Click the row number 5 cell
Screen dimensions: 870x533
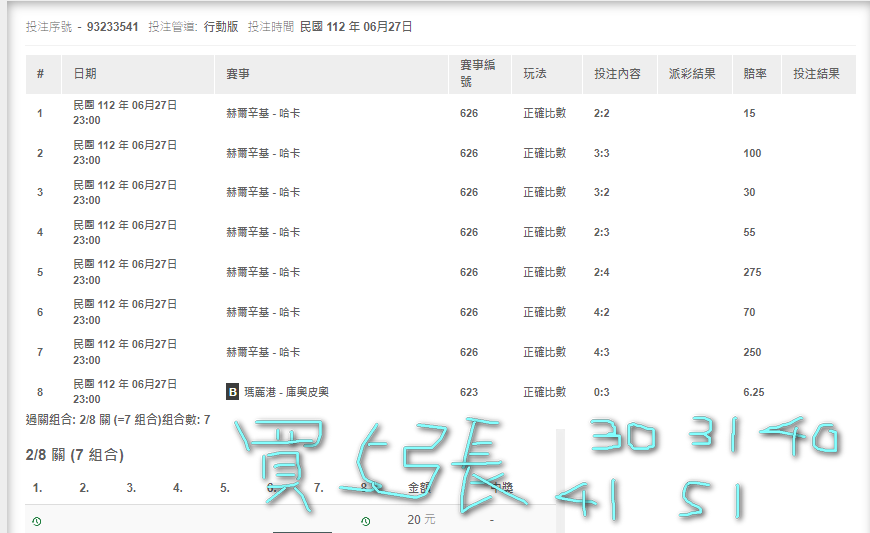tap(40, 272)
